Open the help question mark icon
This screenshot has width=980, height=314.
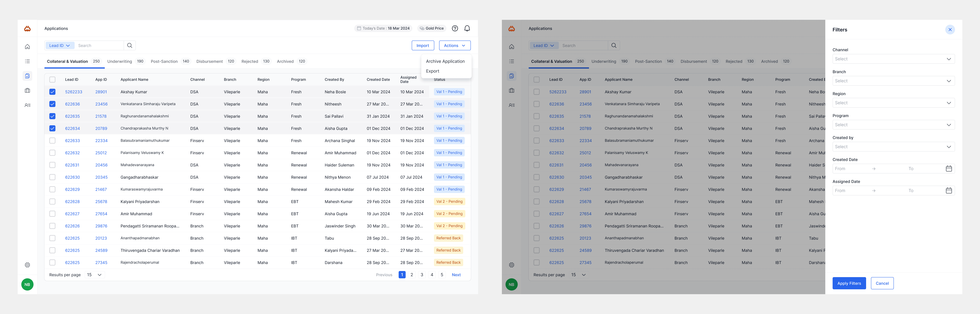click(455, 29)
